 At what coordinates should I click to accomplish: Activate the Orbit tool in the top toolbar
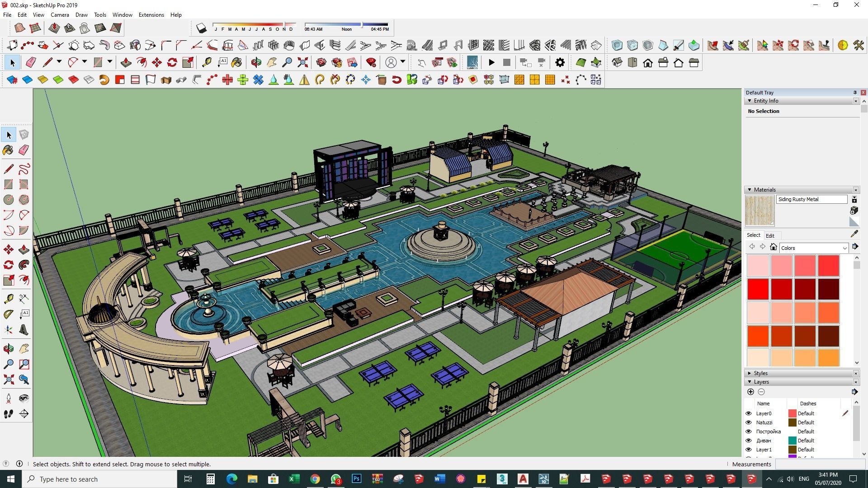click(256, 62)
